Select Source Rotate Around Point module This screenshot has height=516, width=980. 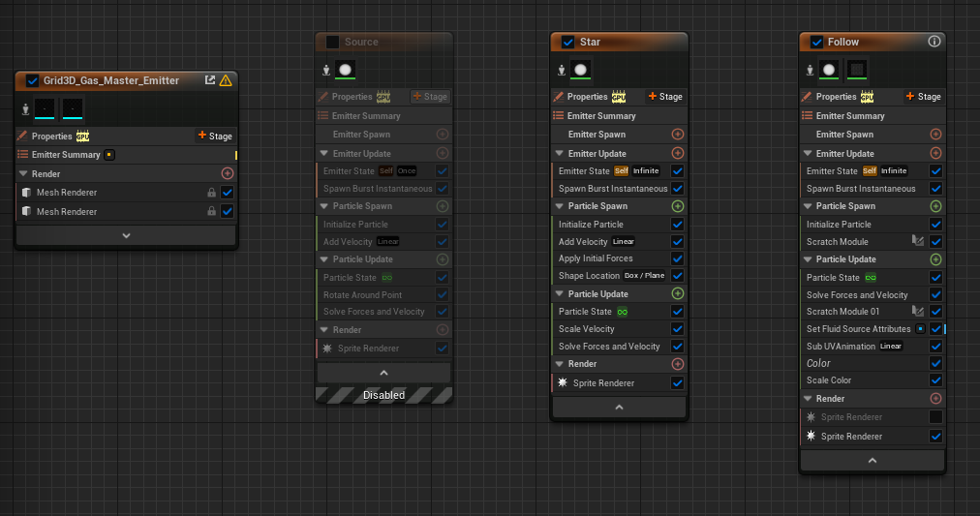[x=383, y=295]
